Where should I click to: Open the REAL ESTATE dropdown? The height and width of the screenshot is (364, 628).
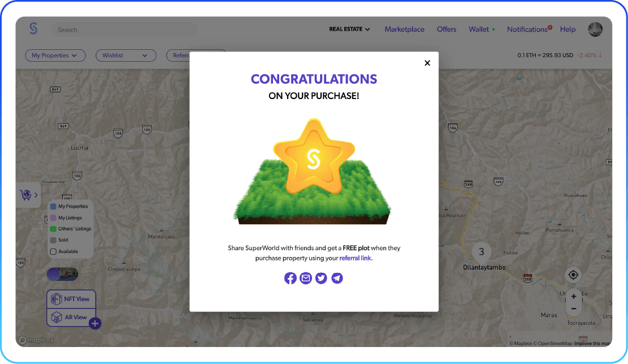click(x=349, y=29)
